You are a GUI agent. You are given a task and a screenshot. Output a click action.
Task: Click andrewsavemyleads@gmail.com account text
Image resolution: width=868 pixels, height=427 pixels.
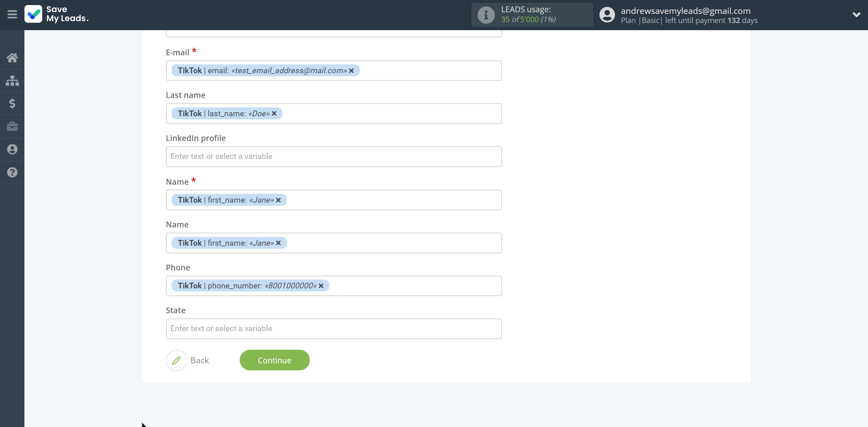(686, 11)
